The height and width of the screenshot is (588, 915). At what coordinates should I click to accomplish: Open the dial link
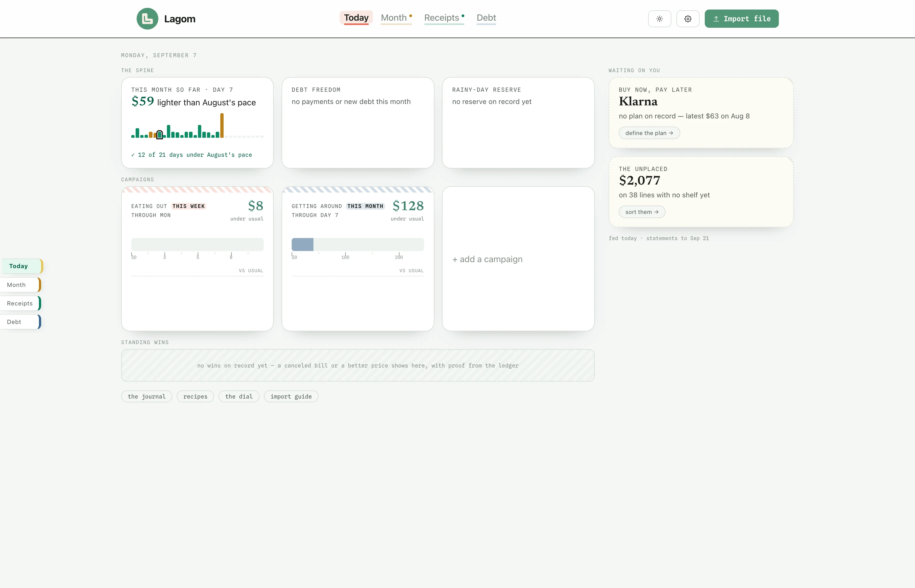pyautogui.click(x=239, y=396)
